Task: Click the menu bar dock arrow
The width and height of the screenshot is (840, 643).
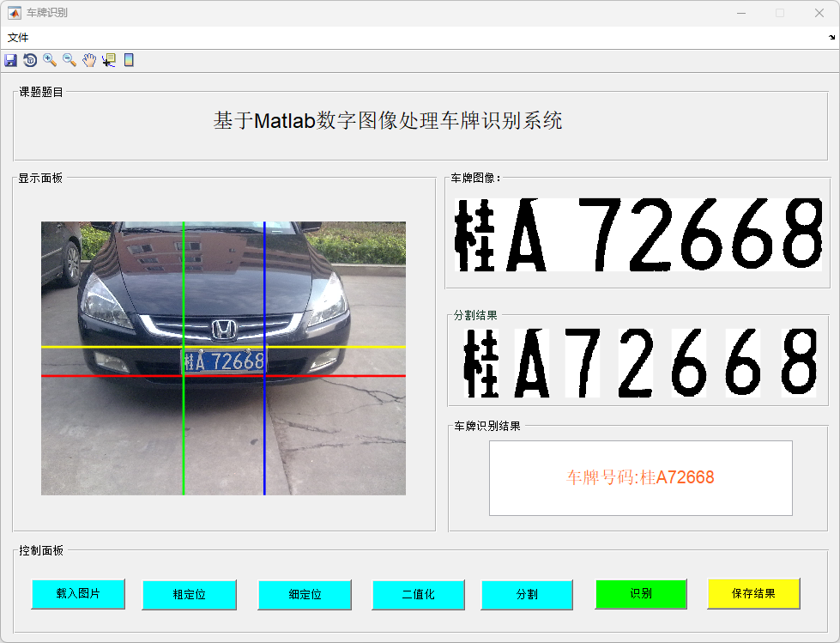Action: tap(831, 38)
